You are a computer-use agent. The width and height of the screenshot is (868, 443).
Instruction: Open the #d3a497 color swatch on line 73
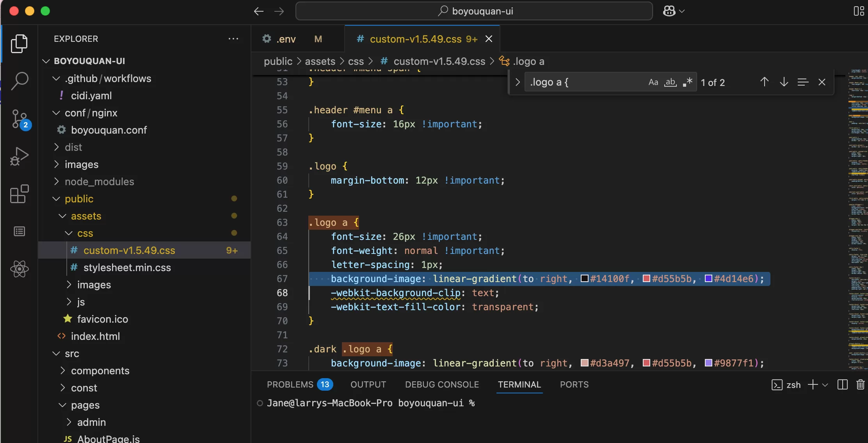(x=585, y=363)
